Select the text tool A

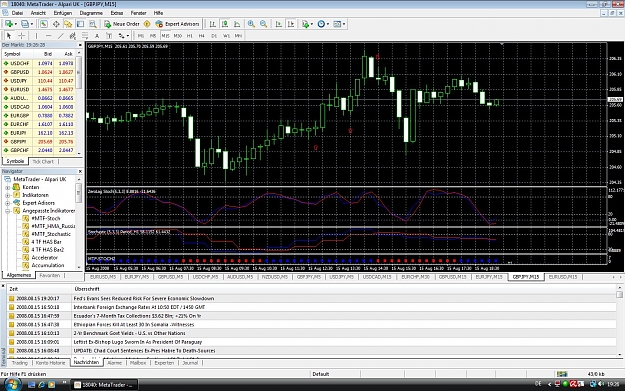(x=97, y=36)
